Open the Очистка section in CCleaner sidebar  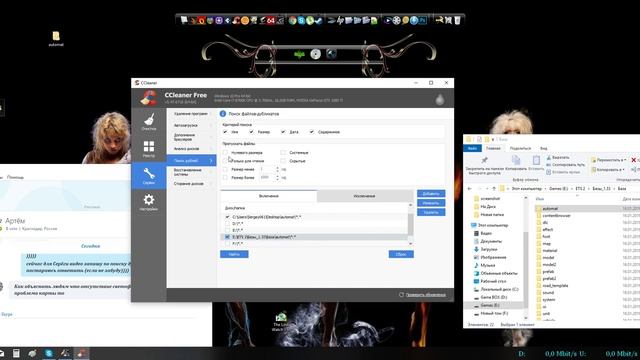[x=149, y=122]
